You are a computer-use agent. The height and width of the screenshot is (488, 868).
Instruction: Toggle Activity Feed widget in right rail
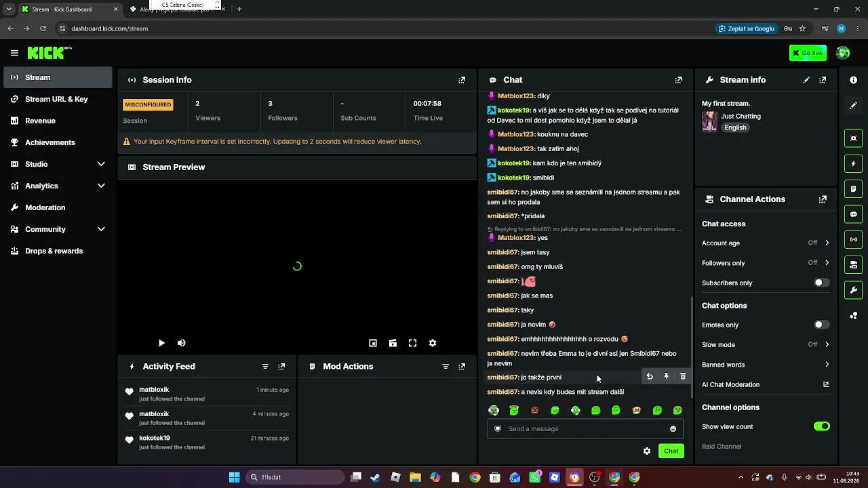click(x=853, y=163)
